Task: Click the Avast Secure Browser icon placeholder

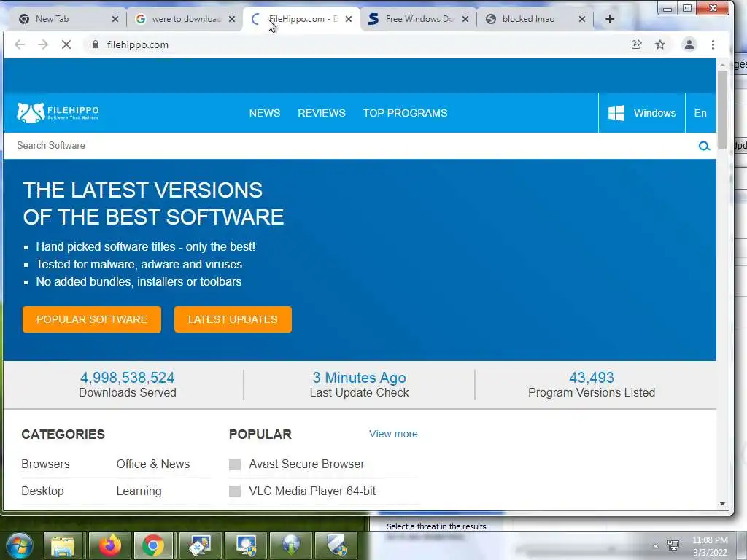Action: [235, 464]
